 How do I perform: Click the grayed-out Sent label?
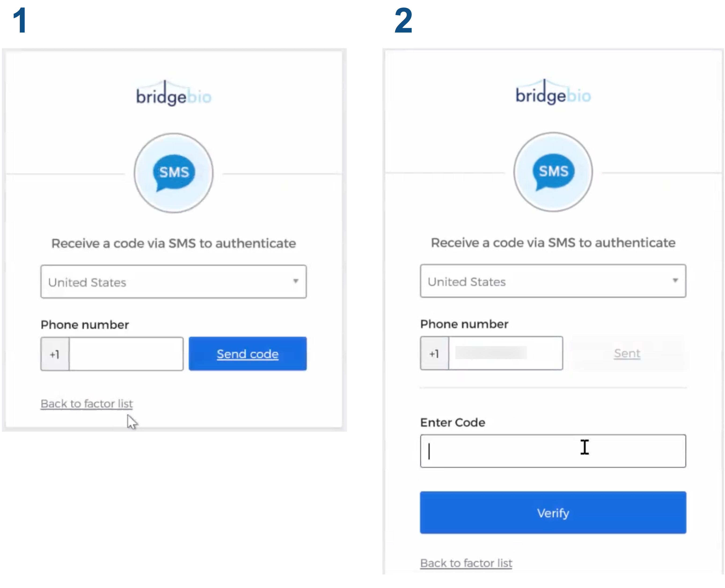coord(626,353)
